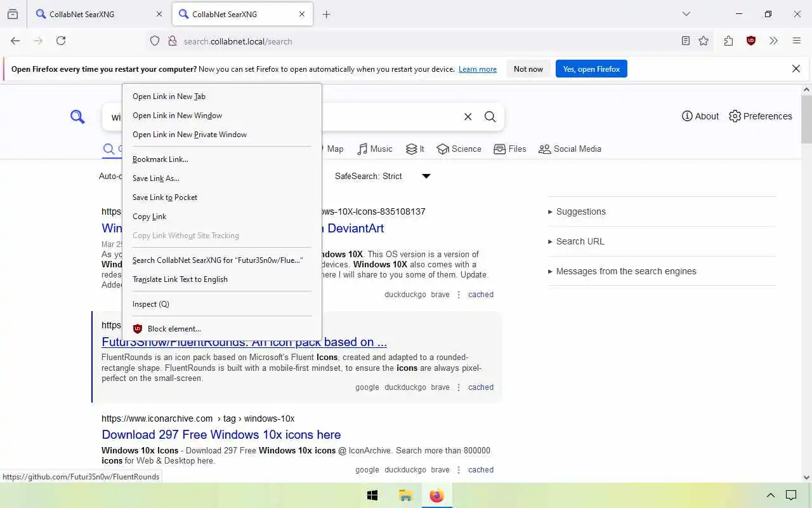Submit search with the magnifier button
Image resolution: width=812 pixels, height=508 pixels.
click(x=490, y=117)
